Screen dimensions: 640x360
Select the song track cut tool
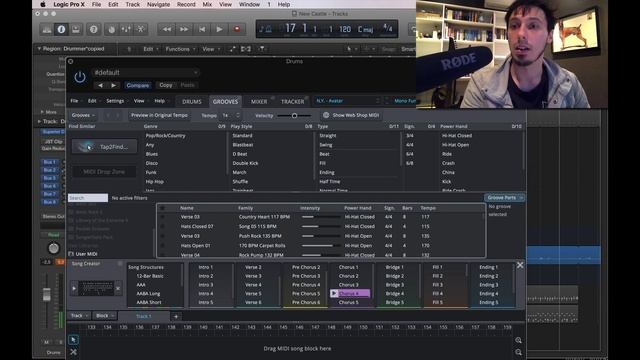73,352
